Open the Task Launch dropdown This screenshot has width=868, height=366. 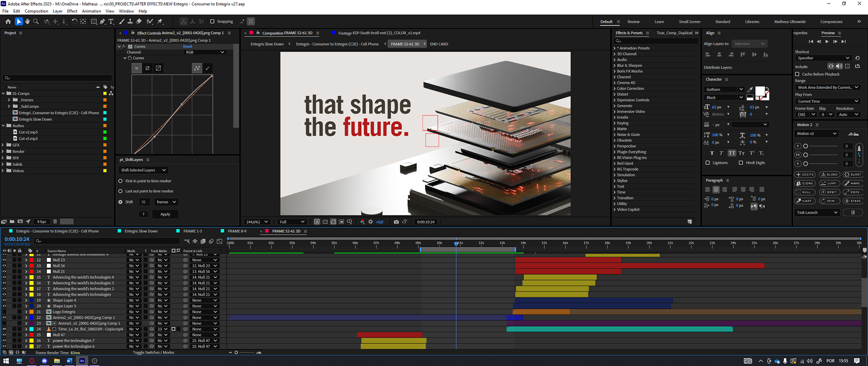[817, 212]
